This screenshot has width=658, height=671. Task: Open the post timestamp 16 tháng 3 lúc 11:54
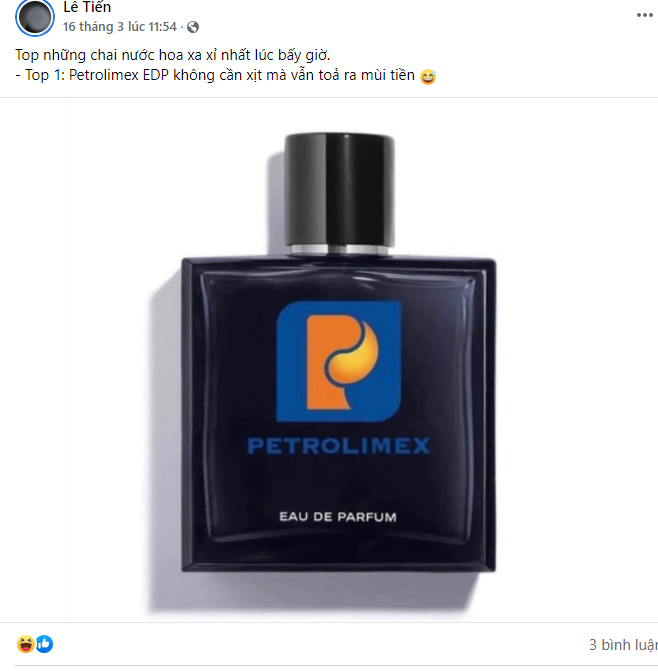point(120,27)
